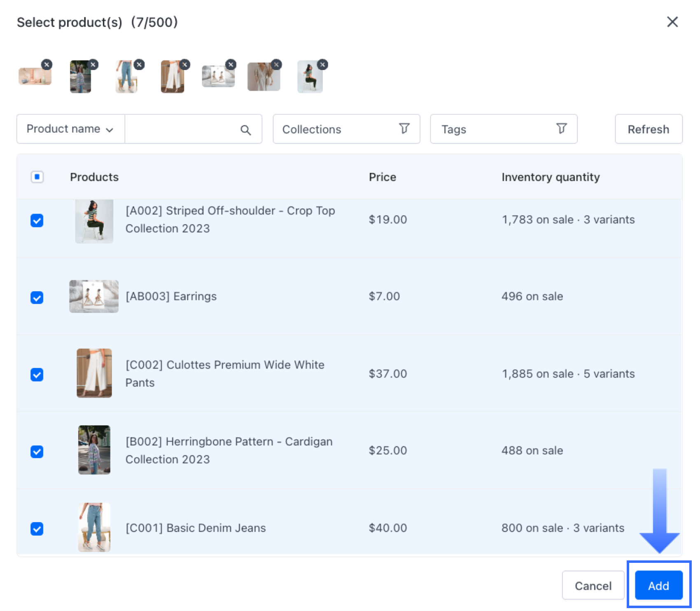Click the Culottes Premium Wide White Pants image
The width and height of the screenshot is (700, 611).
click(x=94, y=373)
